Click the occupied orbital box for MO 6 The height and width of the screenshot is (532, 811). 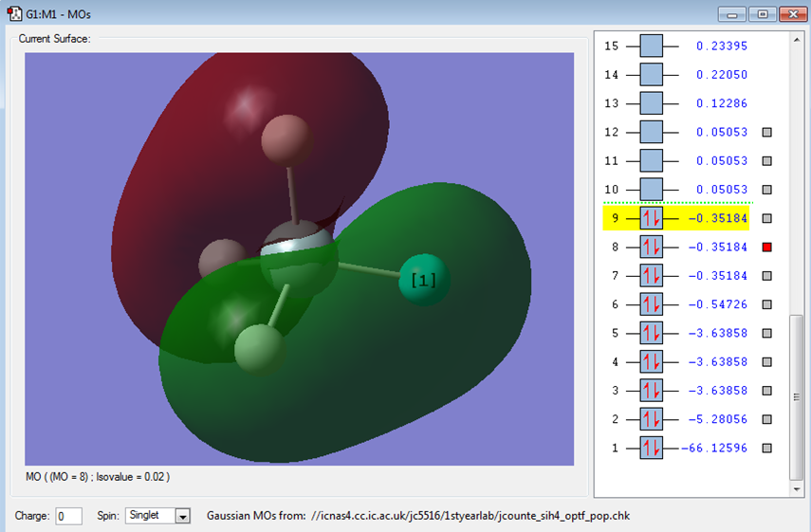[x=651, y=304]
